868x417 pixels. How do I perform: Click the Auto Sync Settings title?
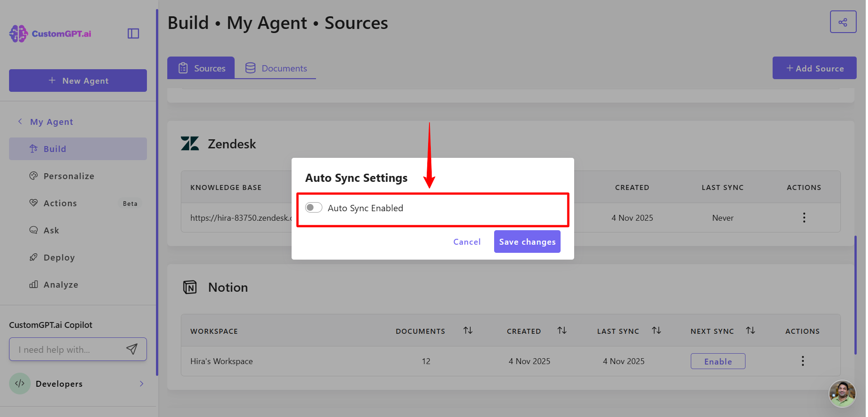[x=356, y=178]
